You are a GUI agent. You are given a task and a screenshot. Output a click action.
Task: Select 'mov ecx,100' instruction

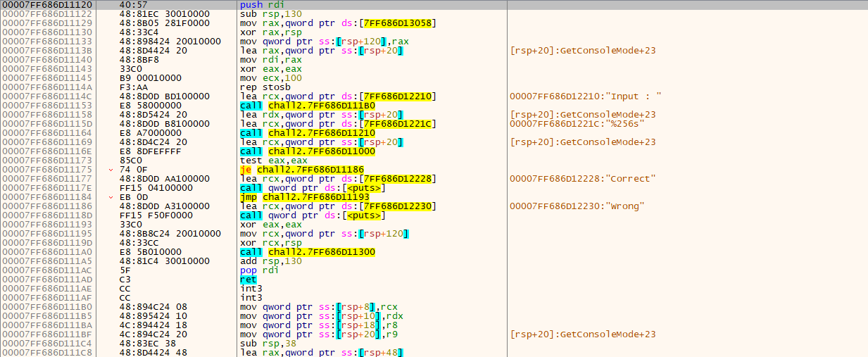271,78
